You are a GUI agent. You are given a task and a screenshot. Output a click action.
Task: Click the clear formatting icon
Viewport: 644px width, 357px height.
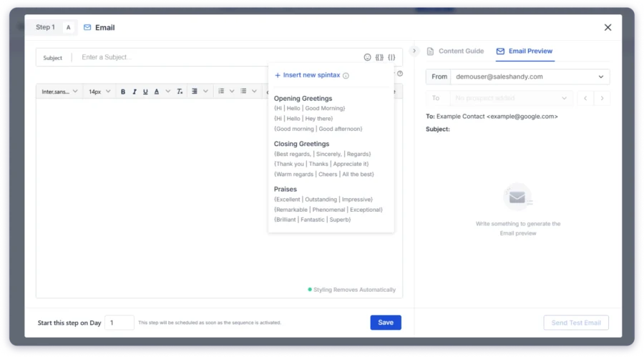(180, 92)
